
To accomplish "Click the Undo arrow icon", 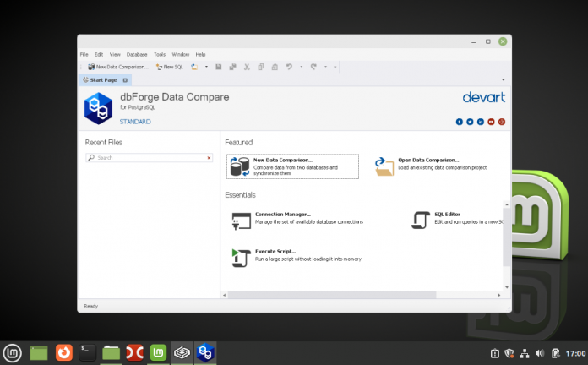I will click(x=289, y=67).
